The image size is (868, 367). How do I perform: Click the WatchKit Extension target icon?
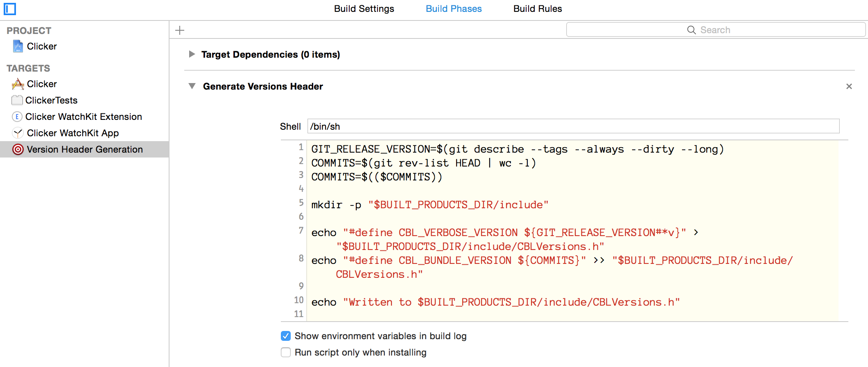(17, 117)
